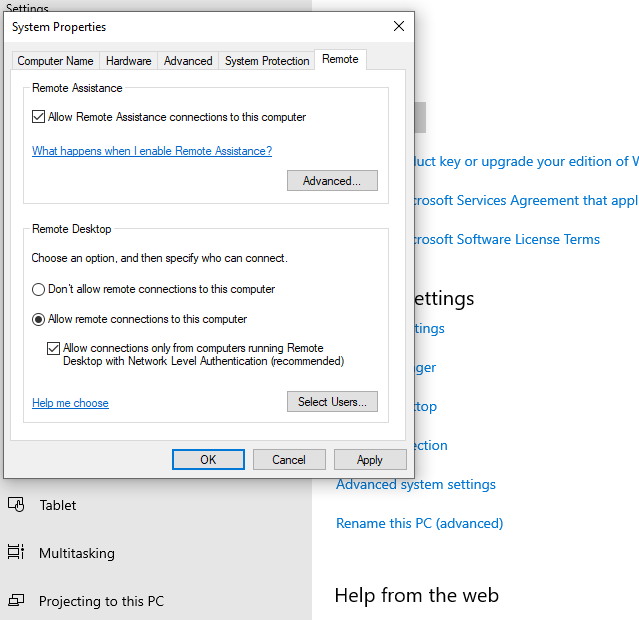Select Don't allow remote connections option

click(39, 289)
